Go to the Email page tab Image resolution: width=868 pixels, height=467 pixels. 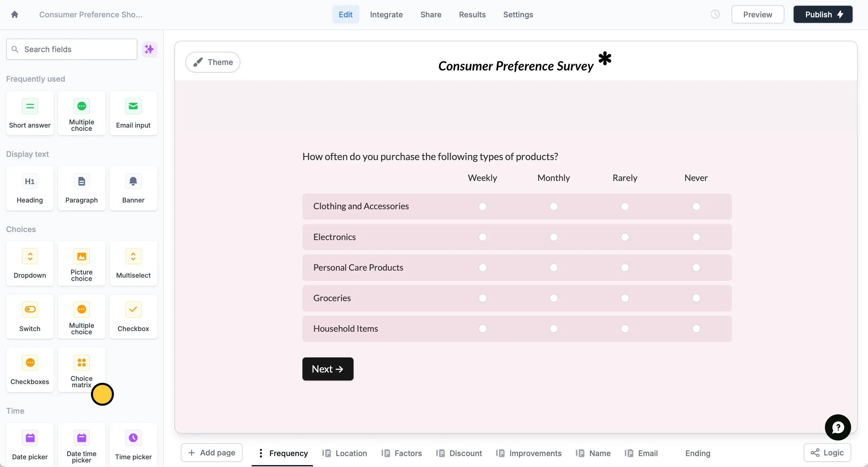pos(641,453)
